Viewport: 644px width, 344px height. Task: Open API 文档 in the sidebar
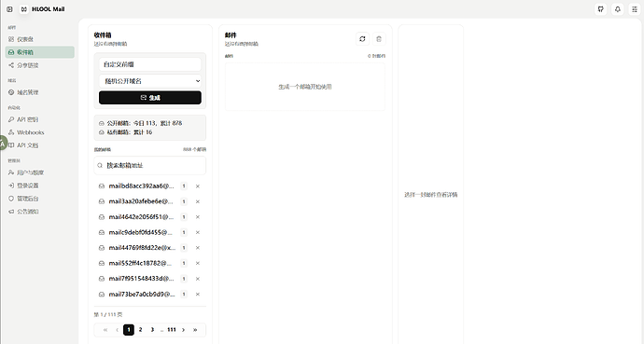40,145
